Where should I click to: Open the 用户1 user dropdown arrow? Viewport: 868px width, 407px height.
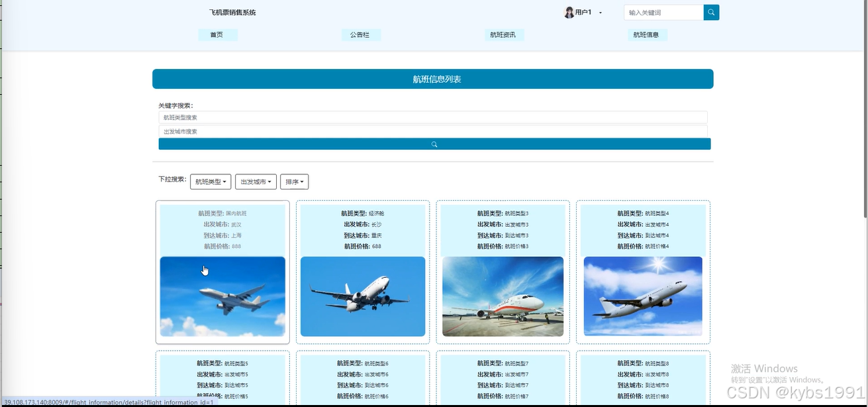pos(601,13)
